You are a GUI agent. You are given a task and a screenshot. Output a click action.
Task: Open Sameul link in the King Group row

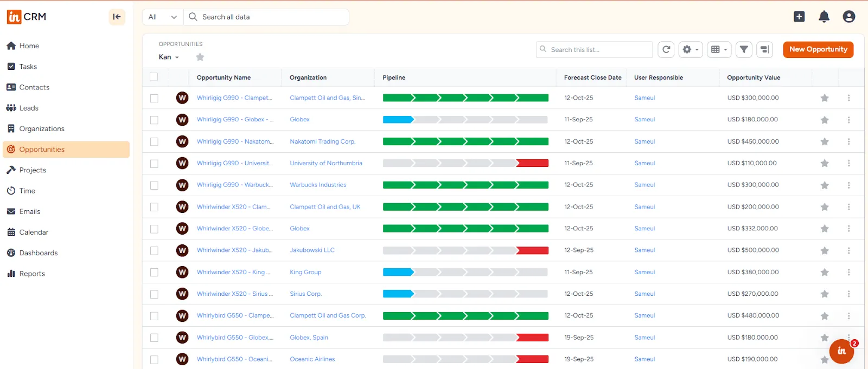click(644, 272)
